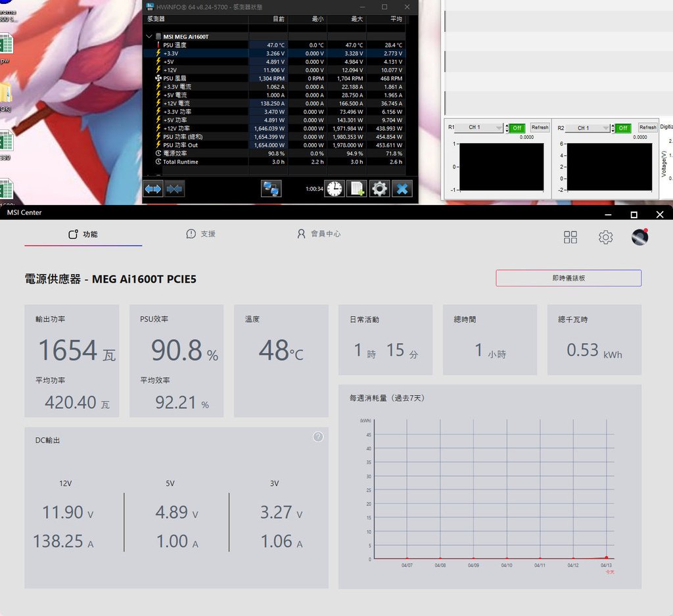Switch to the 支援 support tab
This screenshot has height=616, width=673.
coord(201,234)
